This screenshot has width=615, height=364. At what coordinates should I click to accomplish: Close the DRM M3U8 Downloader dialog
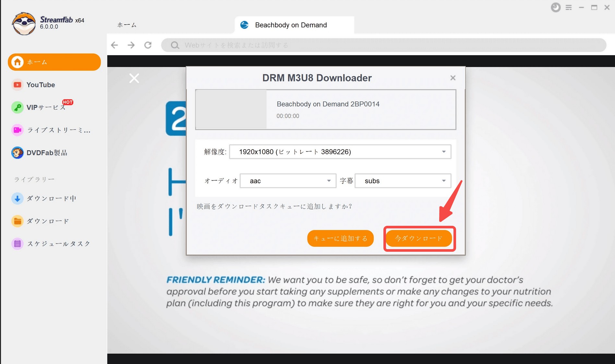[x=453, y=78]
